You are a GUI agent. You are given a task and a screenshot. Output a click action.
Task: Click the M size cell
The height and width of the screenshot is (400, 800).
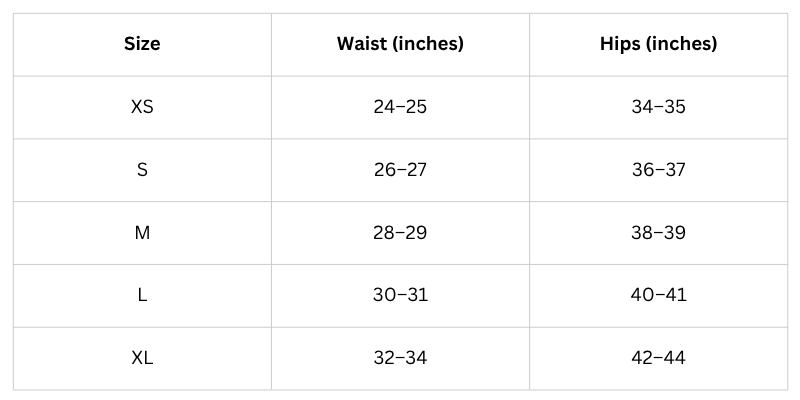click(142, 233)
